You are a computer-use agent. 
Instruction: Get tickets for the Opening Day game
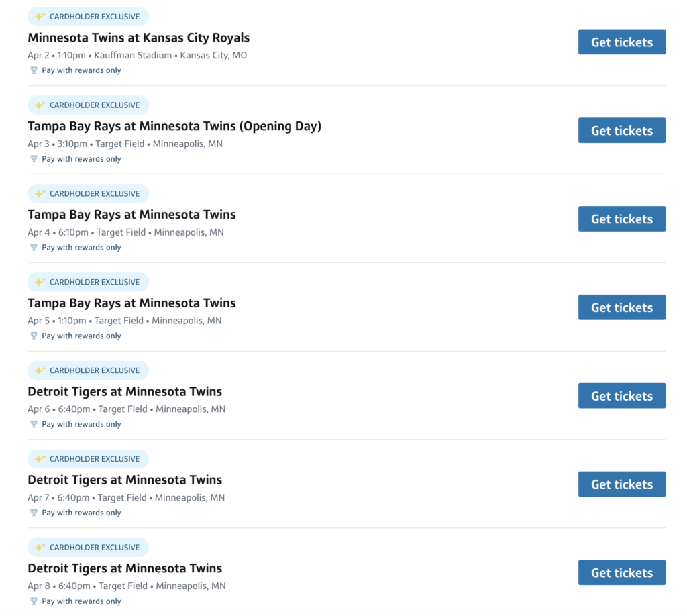click(621, 131)
